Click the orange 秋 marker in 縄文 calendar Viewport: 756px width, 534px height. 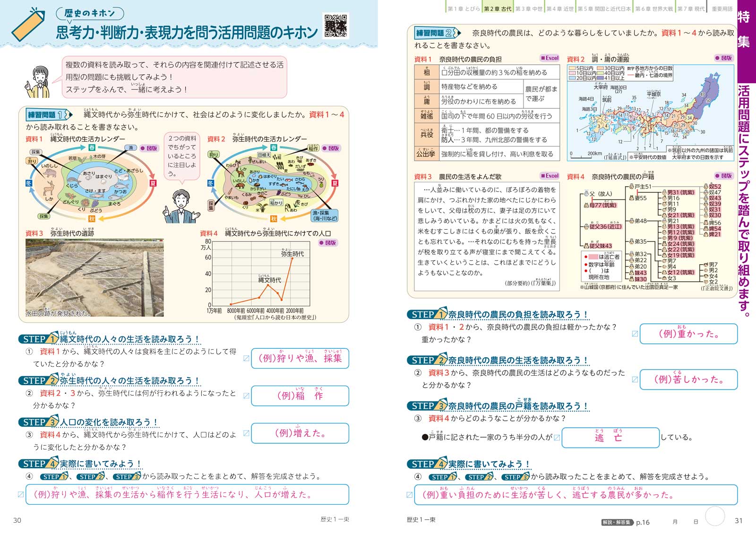click(92, 218)
